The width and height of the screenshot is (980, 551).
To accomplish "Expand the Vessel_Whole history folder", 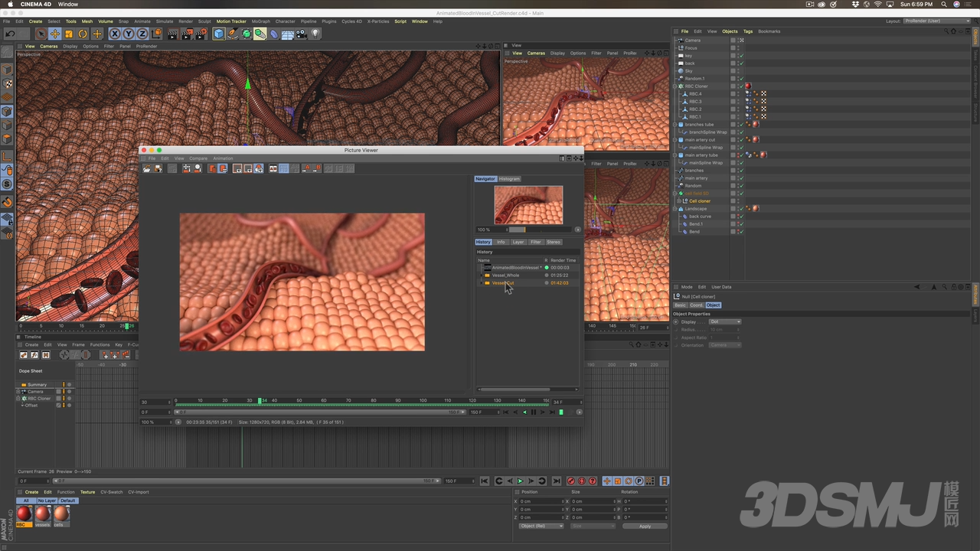I will (481, 275).
